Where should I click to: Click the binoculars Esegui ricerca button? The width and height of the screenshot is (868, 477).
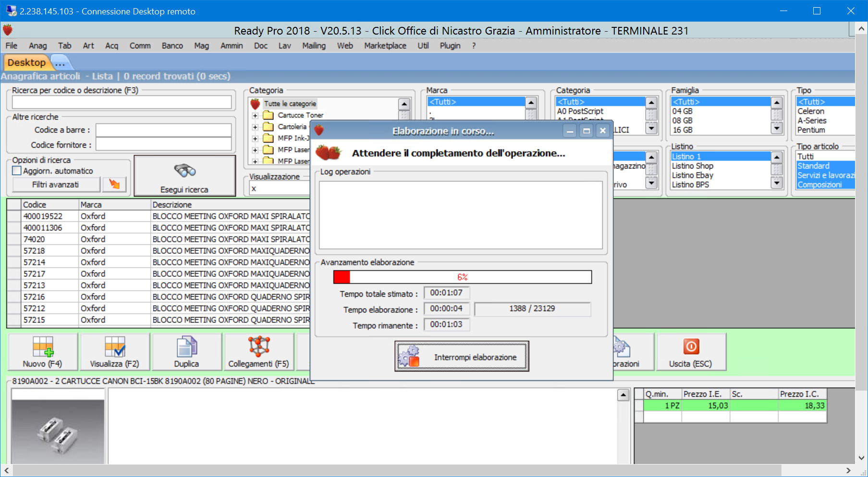point(184,176)
